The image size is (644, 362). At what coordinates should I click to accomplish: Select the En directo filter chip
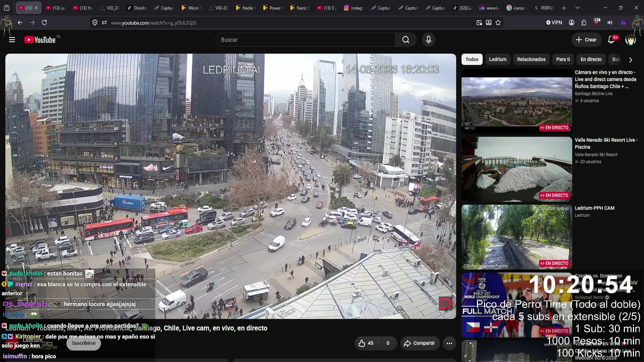(591, 59)
